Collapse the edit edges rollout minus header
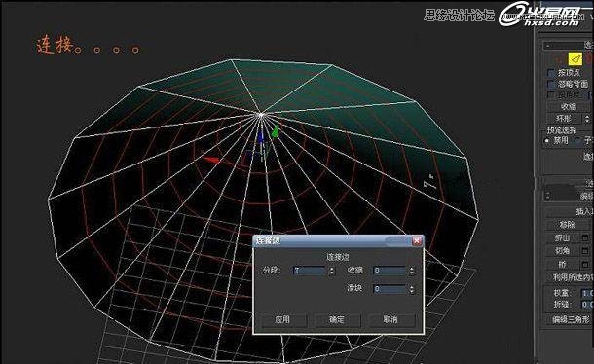Screen dimensions: 594x364 [548, 196]
